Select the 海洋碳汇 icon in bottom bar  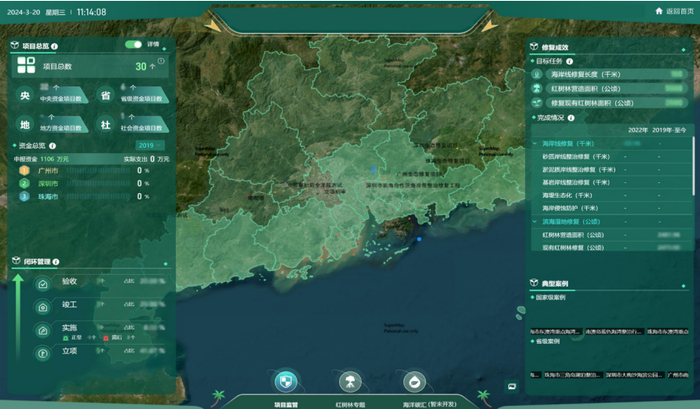click(414, 382)
